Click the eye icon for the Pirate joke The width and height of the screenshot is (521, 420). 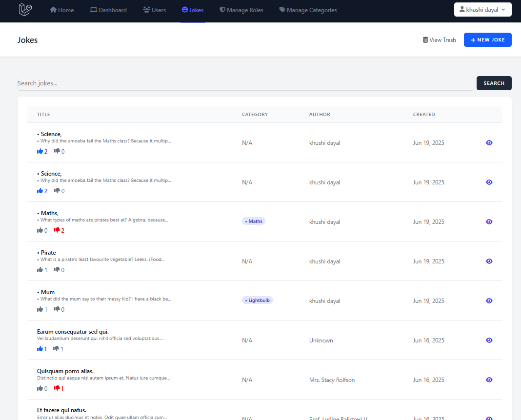point(489,261)
